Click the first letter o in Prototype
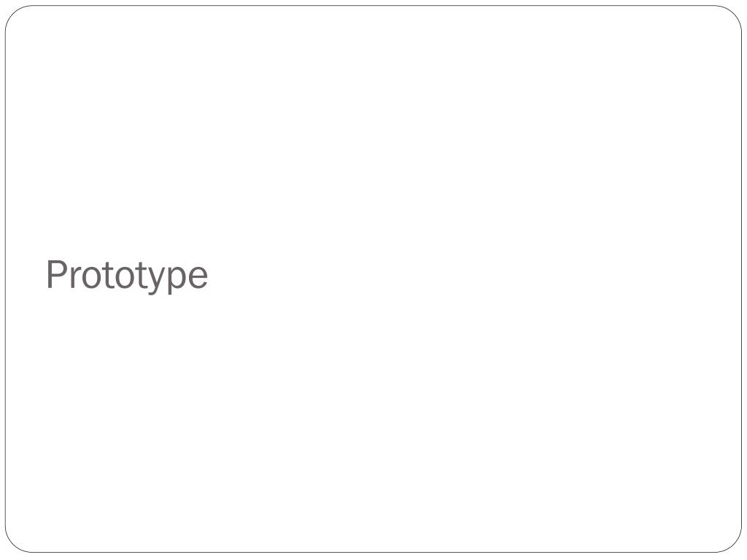747x560 pixels. click(x=90, y=278)
